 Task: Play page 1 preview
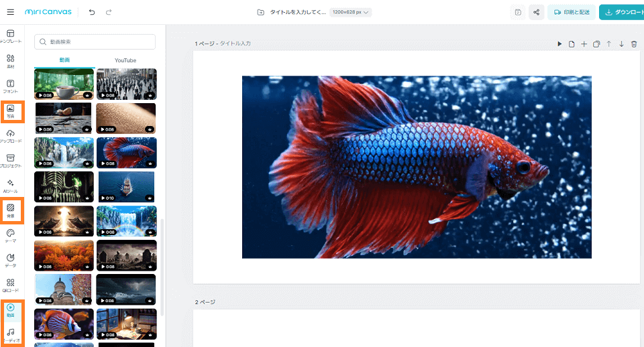coord(559,44)
